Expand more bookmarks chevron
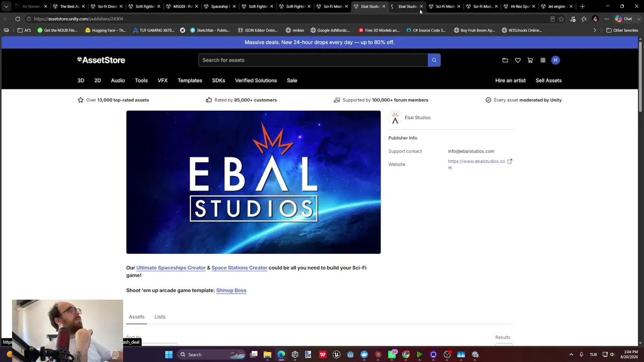Viewport: 644px width, 362px height. [595, 30]
